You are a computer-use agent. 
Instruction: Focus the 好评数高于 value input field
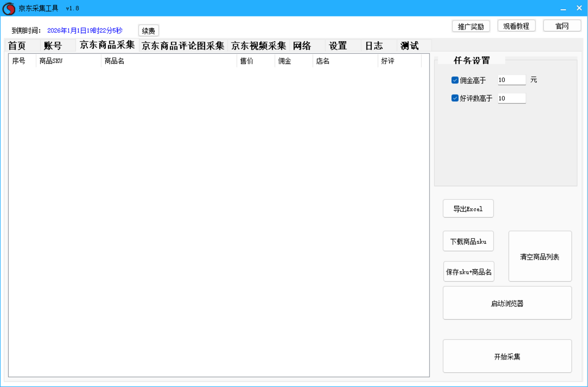click(511, 98)
